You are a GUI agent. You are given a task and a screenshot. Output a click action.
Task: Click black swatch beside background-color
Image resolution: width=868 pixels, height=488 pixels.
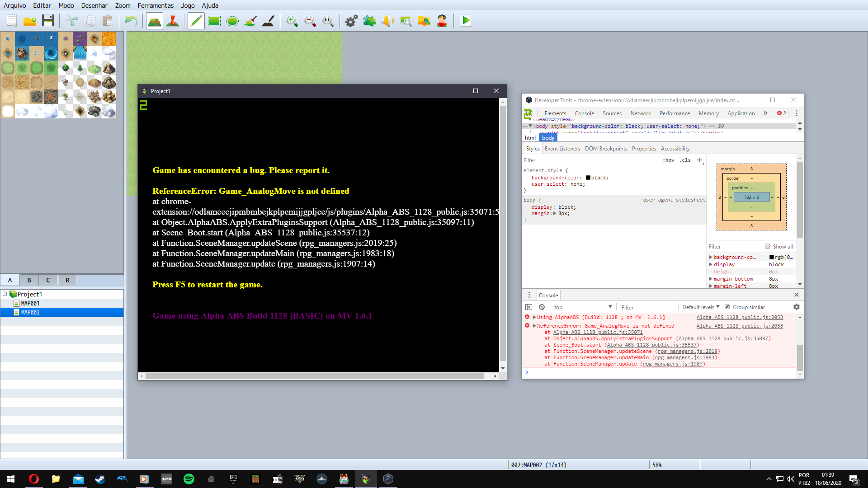tap(588, 178)
